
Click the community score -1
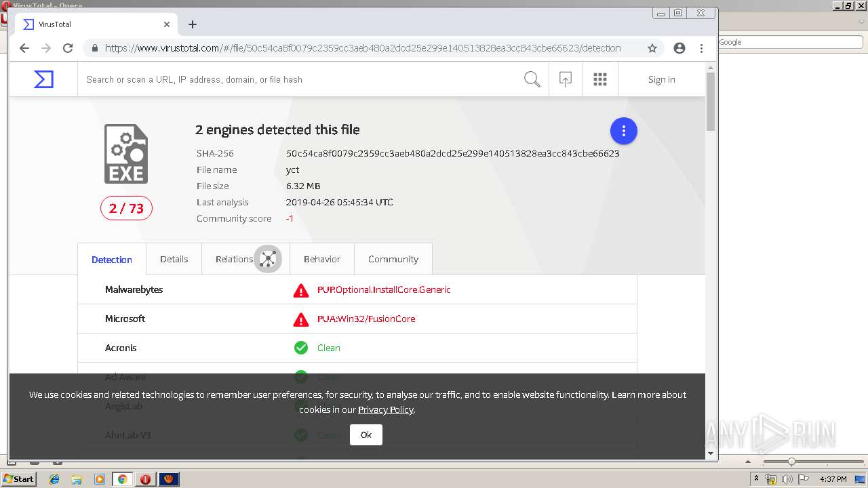click(x=290, y=218)
